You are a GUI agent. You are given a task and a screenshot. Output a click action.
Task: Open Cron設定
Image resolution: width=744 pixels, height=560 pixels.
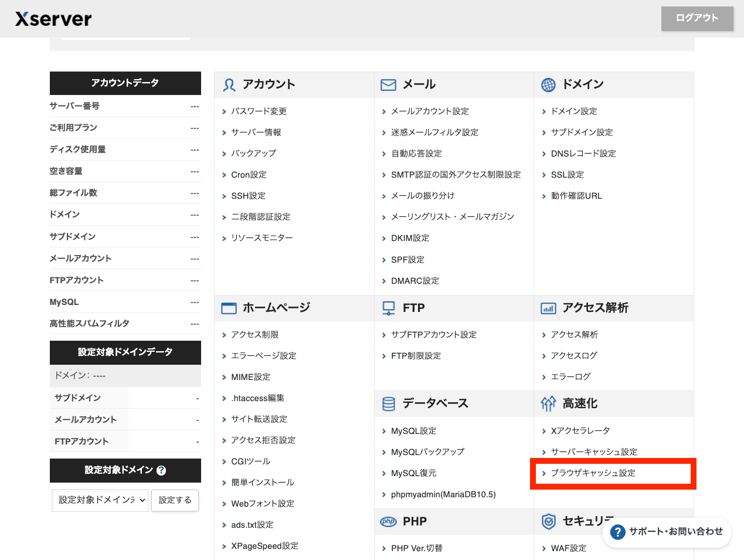(x=249, y=175)
